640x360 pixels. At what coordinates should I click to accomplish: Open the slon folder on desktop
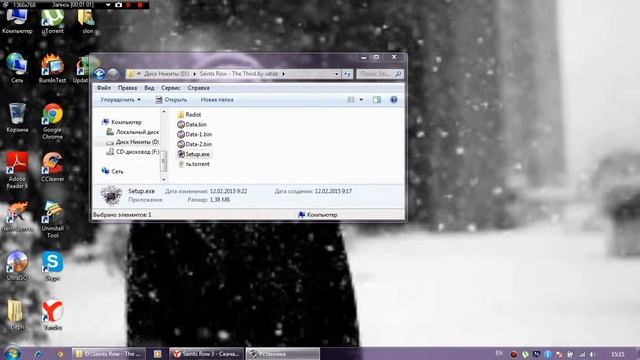[x=87, y=21]
